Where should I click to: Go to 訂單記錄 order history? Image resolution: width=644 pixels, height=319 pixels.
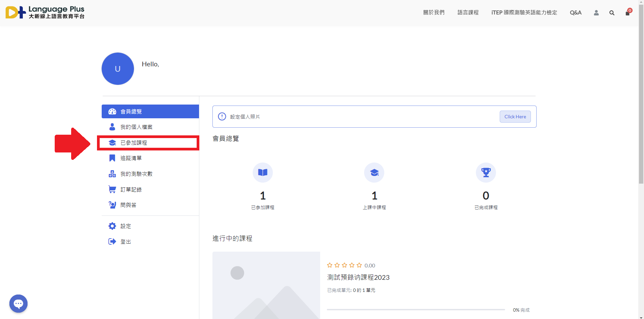pyautogui.click(x=131, y=190)
